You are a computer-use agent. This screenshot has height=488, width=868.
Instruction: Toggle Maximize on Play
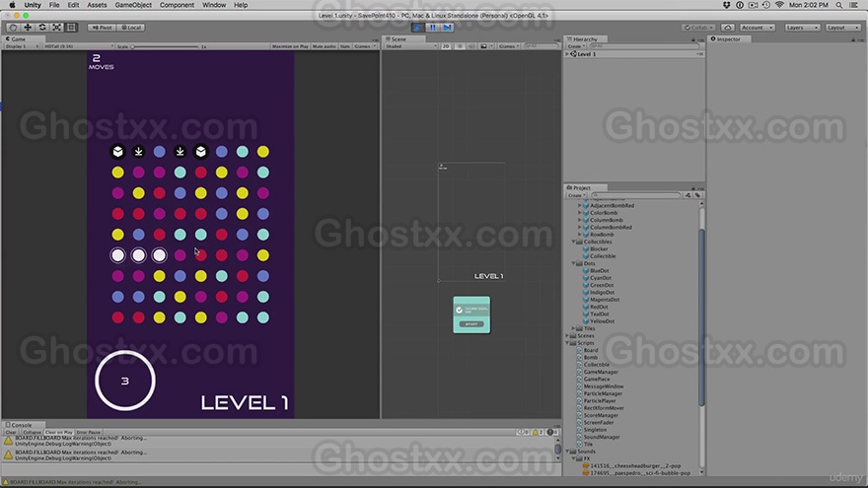290,46
